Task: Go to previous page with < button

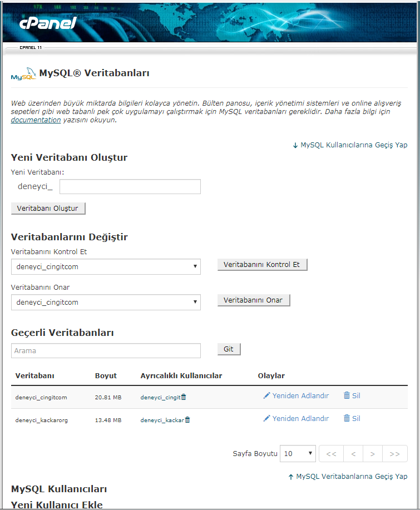Action: (353, 454)
